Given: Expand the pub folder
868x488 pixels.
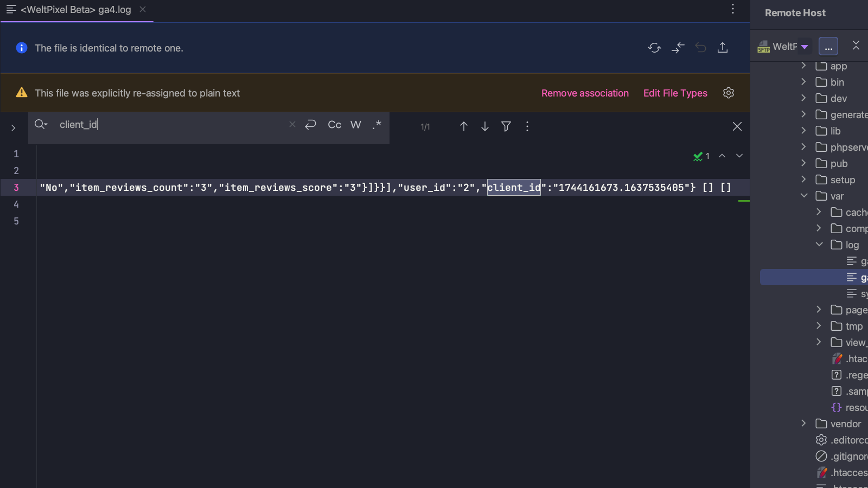Looking at the screenshot, I should [x=803, y=163].
